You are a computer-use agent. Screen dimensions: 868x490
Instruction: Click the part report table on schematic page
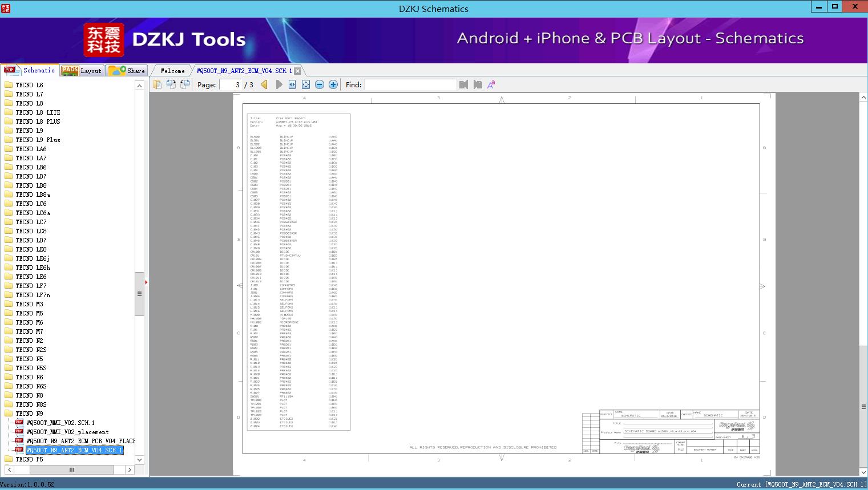click(x=298, y=272)
